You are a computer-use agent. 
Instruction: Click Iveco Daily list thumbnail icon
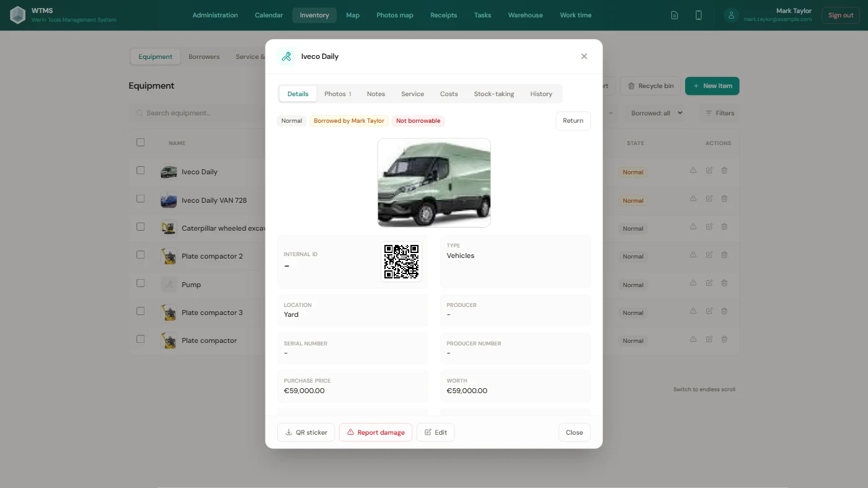pyautogui.click(x=169, y=172)
